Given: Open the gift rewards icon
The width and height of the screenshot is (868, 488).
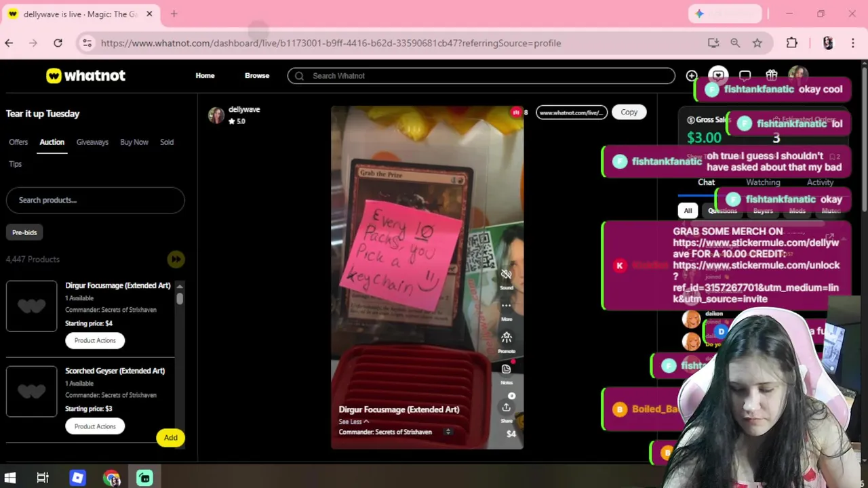Looking at the screenshot, I should tap(772, 75).
